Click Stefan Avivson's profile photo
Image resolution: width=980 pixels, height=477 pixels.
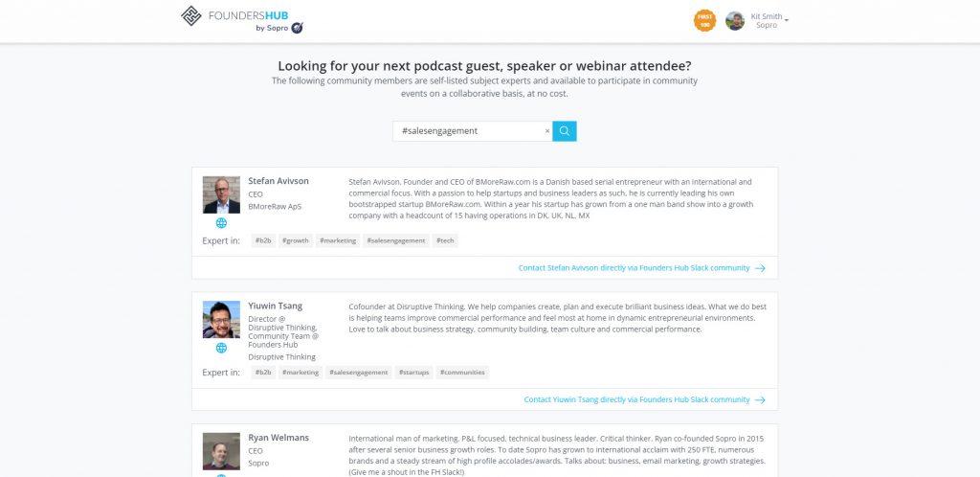[x=221, y=194]
